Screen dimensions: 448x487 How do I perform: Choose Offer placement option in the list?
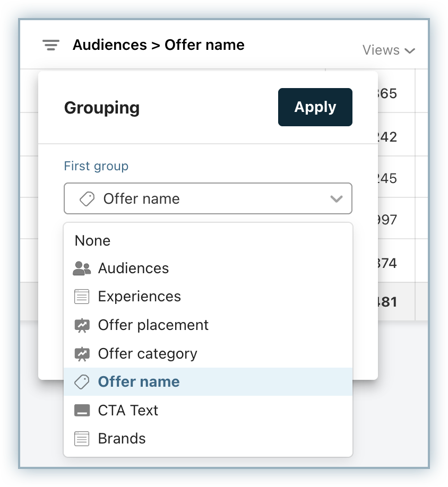pyautogui.click(x=153, y=325)
